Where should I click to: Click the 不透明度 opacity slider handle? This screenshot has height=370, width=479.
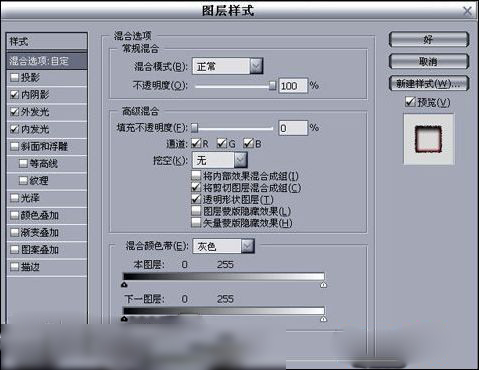[x=272, y=86]
